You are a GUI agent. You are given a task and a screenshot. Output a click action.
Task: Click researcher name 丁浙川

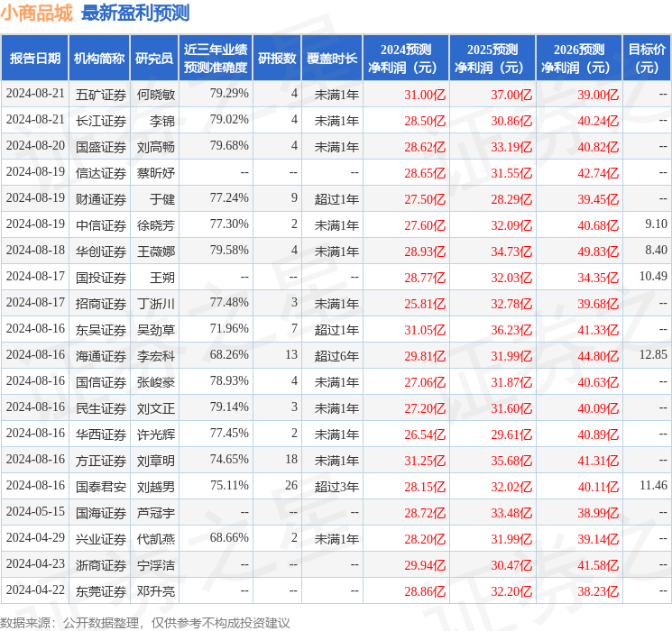point(155,304)
